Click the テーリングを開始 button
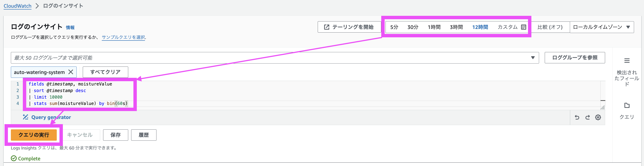The width and height of the screenshot is (644, 166). point(349,27)
